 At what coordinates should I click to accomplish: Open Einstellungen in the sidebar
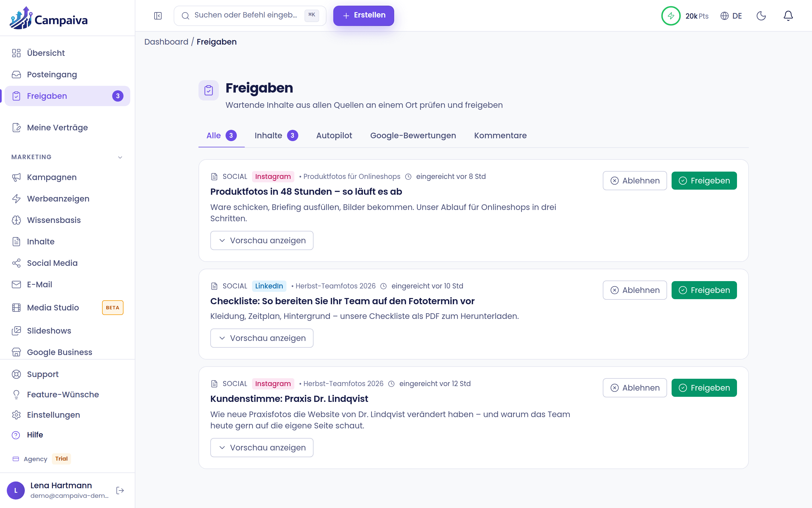(x=67, y=415)
